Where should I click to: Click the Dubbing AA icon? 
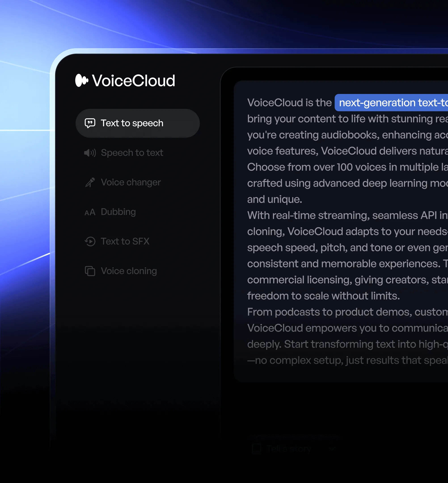click(90, 212)
